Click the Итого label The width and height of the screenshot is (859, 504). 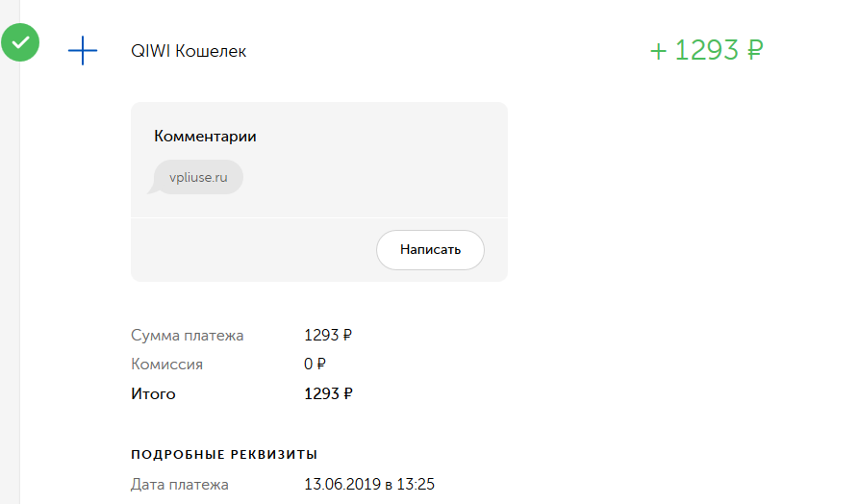(153, 394)
